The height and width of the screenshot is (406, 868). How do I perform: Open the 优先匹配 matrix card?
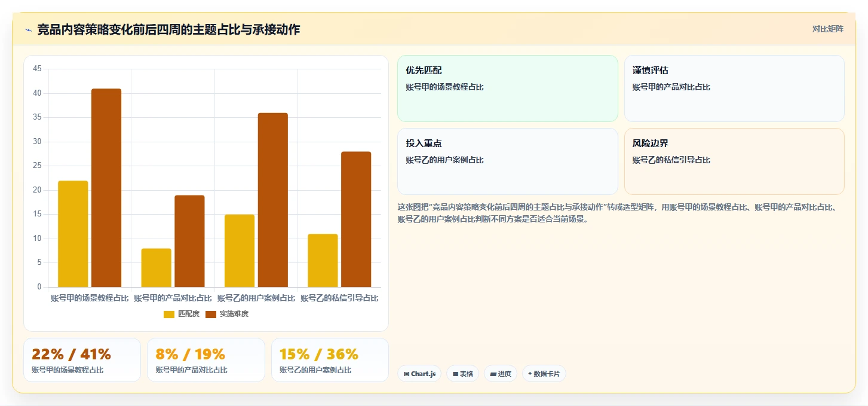[x=508, y=88]
